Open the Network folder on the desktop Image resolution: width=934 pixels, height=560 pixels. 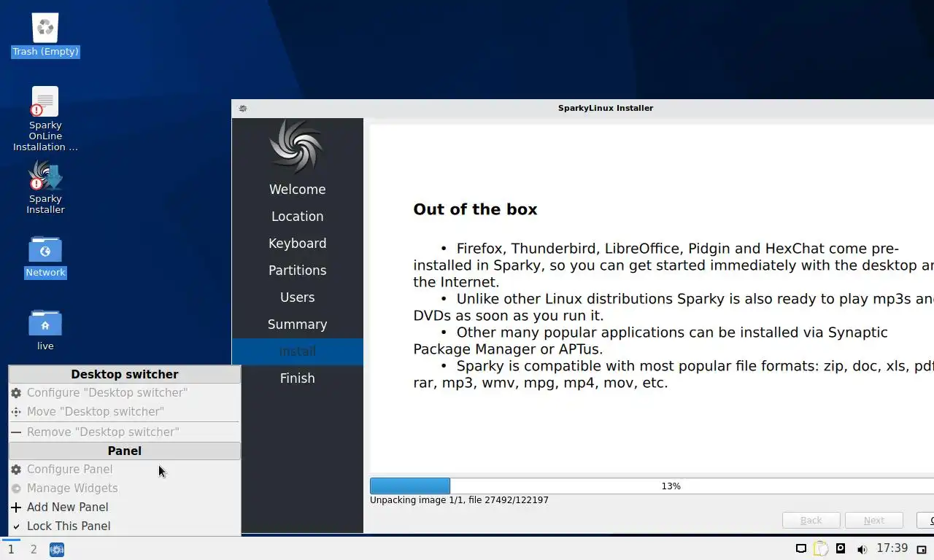click(45, 257)
